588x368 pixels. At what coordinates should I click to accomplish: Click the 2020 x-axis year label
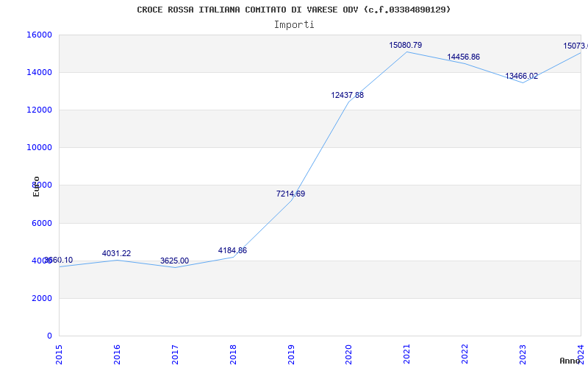(x=348, y=355)
